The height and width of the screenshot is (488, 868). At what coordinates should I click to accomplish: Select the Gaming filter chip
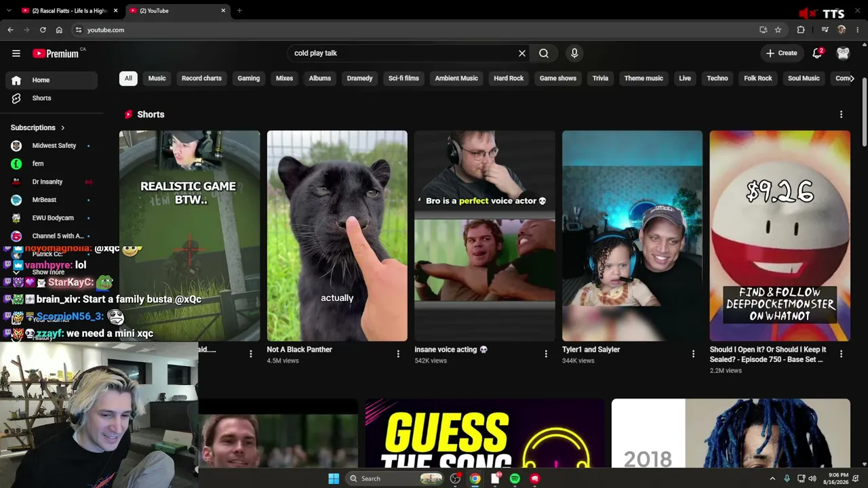tap(248, 78)
